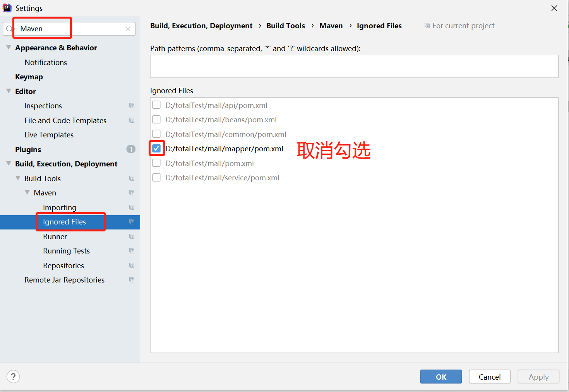Select the D:/totalTest/mall/mapper/pom.xml row text
The image size is (569, 392).
[224, 149]
